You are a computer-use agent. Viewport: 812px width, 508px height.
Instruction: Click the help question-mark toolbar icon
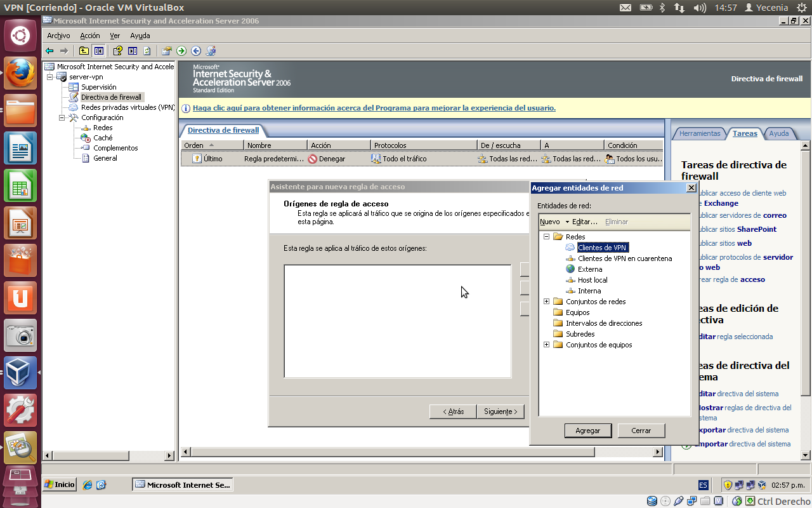(118, 51)
